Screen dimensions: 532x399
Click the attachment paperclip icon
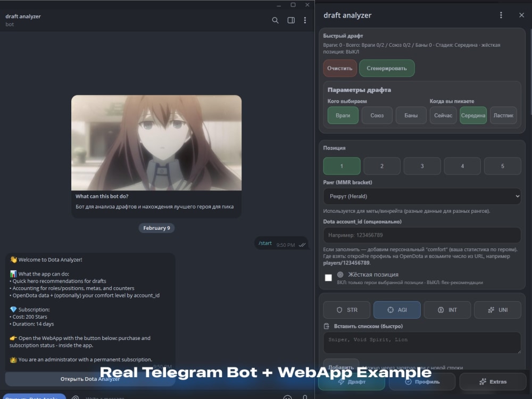point(76,397)
